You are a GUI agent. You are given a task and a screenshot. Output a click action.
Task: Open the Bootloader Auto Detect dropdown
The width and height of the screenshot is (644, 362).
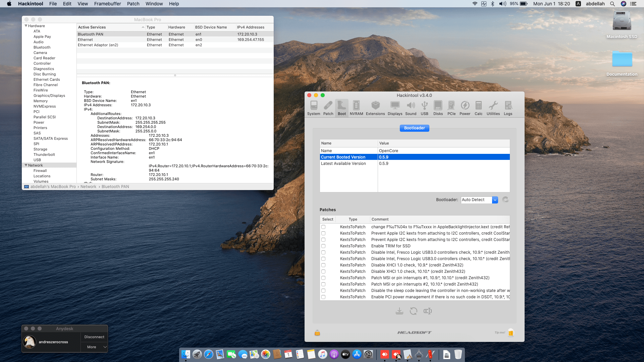pos(495,200)
